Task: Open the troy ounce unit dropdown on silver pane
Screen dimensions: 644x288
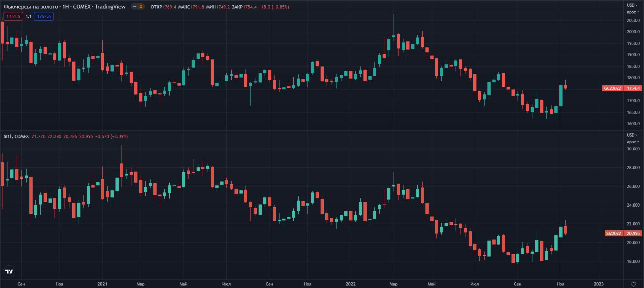Action: coord(633,142)
